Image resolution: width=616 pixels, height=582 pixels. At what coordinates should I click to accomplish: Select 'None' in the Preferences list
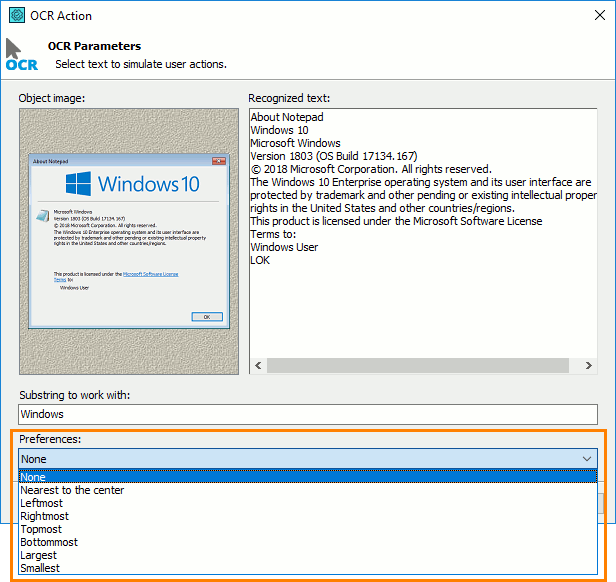tap(308, 477)
